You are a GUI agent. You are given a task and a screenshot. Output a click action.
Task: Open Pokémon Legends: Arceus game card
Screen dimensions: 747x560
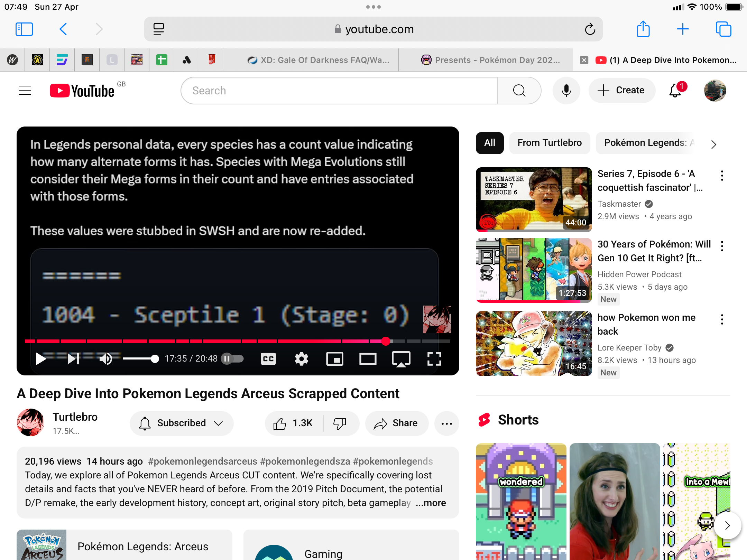coord(124,545)
